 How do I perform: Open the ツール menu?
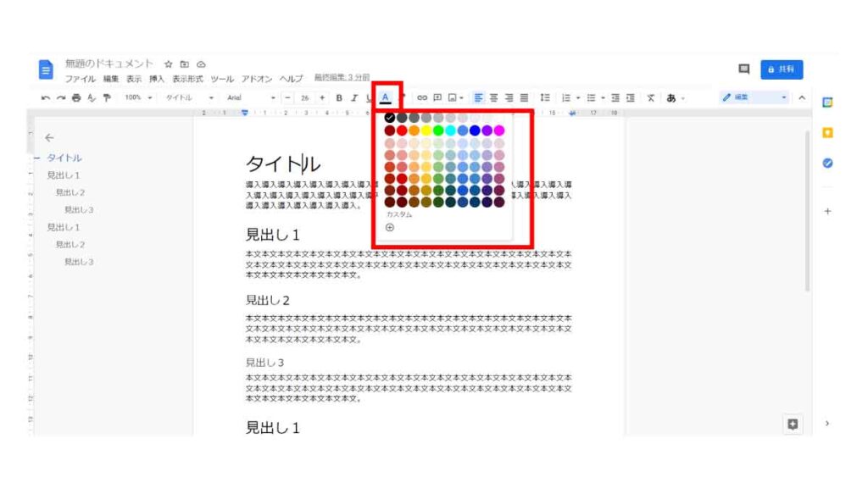pyautogui.click(x=222, y=79)
